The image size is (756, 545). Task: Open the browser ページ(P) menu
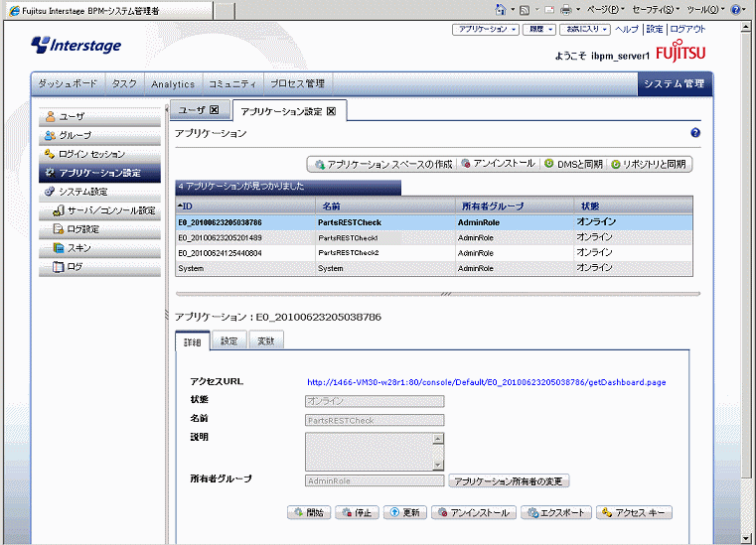click(x=606, y=10)
